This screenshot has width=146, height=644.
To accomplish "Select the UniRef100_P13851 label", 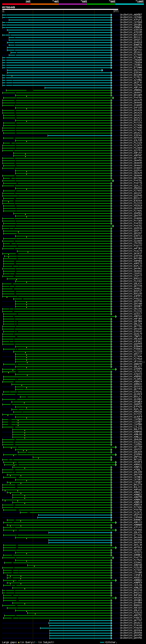I will [131, 379].
